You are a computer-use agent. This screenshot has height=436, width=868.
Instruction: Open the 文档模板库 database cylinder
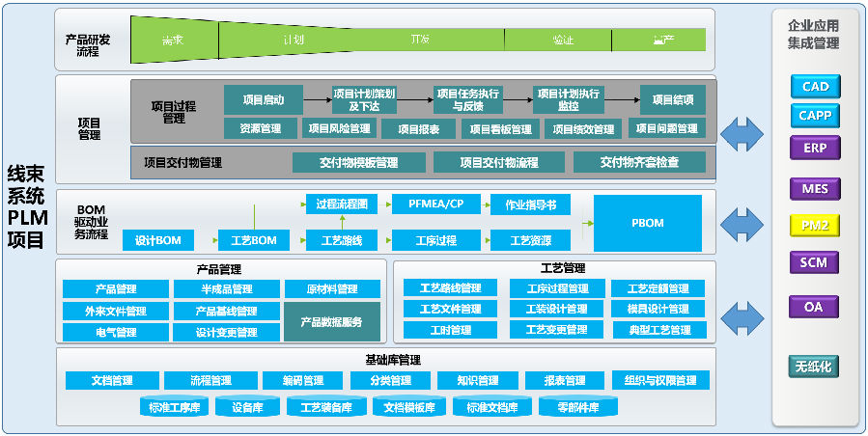tap(409, 407)
